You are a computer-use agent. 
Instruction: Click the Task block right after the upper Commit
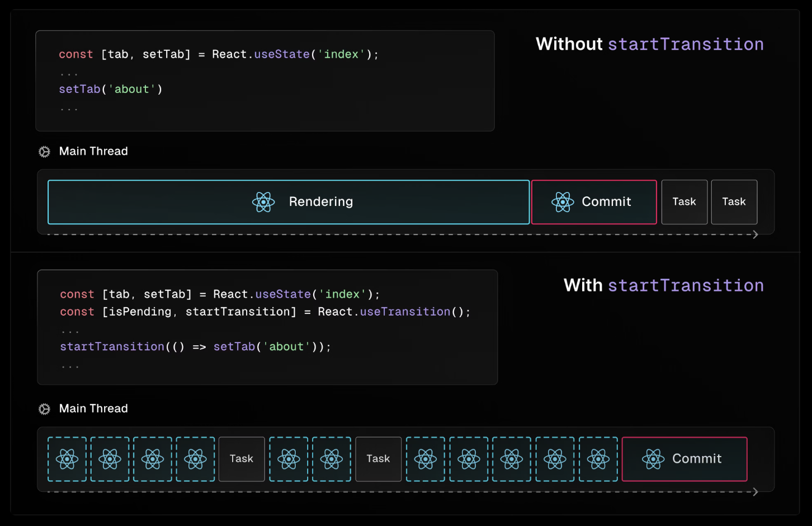(x=684, y=202)
